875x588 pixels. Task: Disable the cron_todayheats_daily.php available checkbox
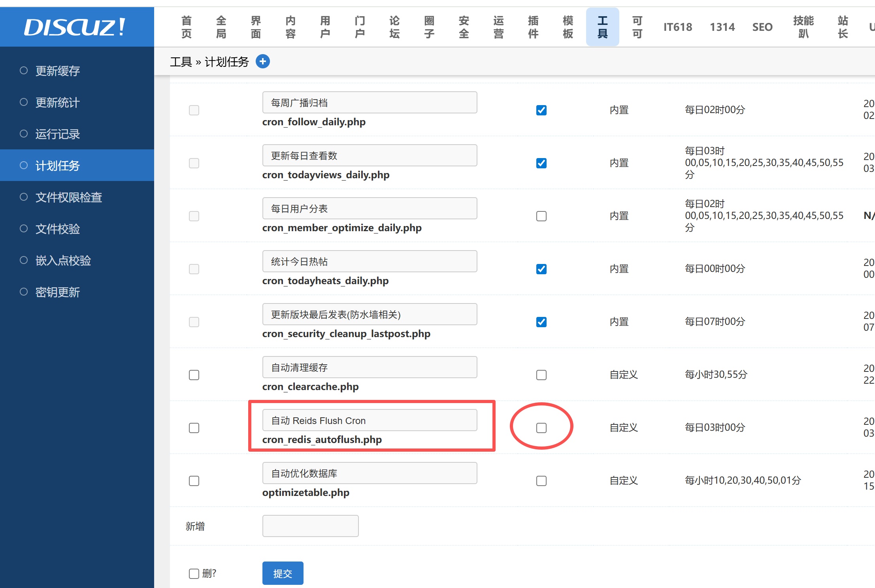[x=541, y=269]
